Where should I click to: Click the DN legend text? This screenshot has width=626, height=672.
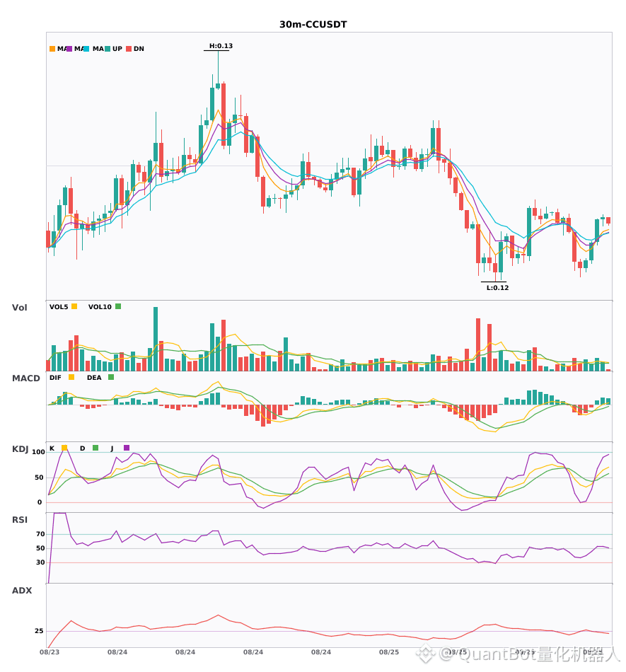tap(139, 49)
